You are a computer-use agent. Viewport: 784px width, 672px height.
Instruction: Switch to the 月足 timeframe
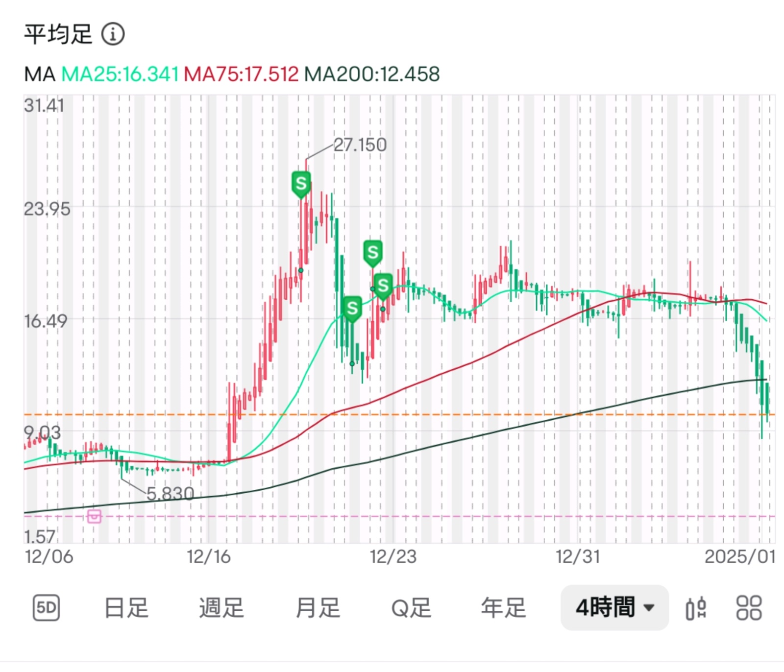[x=318, y=608]
